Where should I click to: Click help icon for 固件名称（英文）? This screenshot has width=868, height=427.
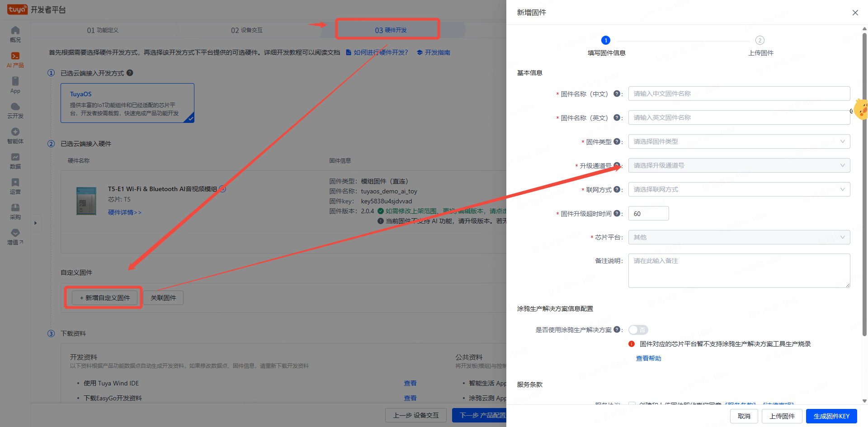[617, 117]
